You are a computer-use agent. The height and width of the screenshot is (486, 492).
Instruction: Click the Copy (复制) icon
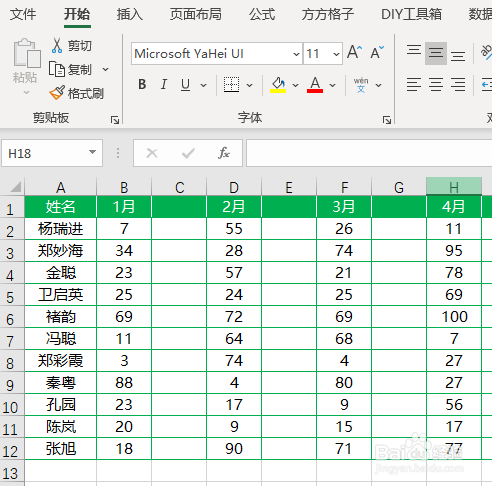click(57, 69)
